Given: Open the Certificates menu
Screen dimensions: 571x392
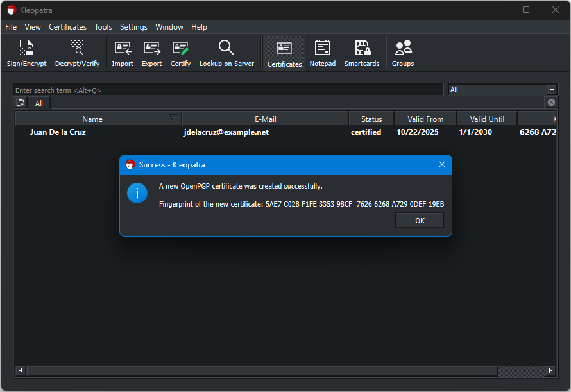Looking at the screenshot, I should (x=67, y=27).
